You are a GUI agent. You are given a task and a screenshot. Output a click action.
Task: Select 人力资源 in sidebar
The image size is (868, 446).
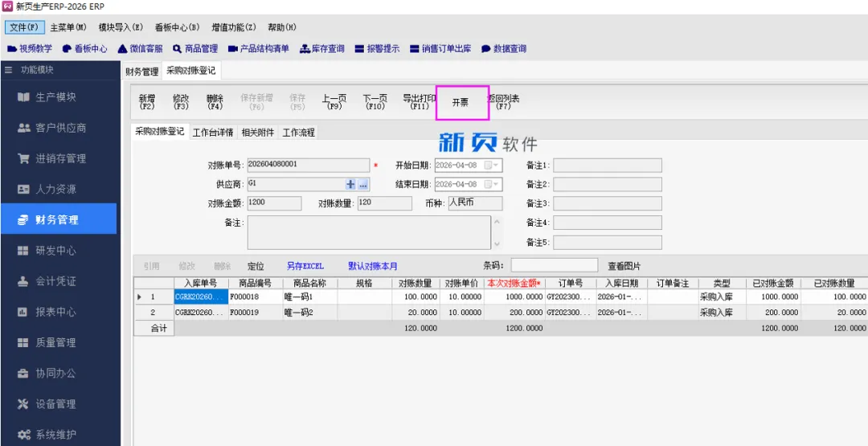58,189
